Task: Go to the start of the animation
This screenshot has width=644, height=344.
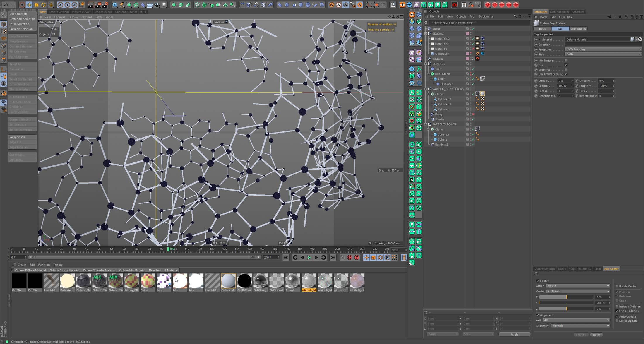Action: pos(286,257)
